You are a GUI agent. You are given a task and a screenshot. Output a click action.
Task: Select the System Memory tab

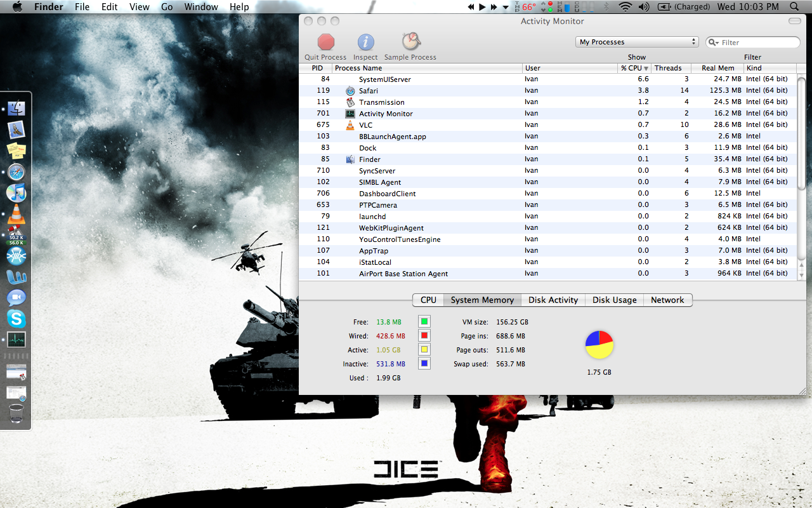482,300
